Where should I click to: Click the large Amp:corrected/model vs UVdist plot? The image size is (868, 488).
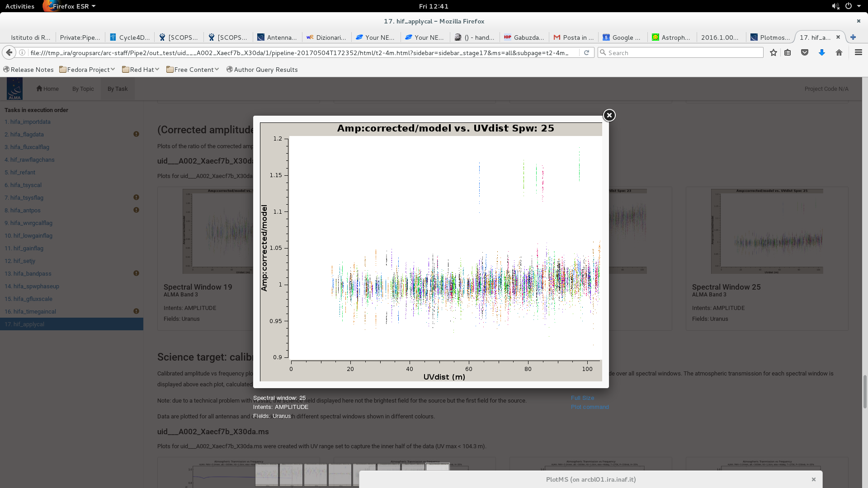point(431,252)
